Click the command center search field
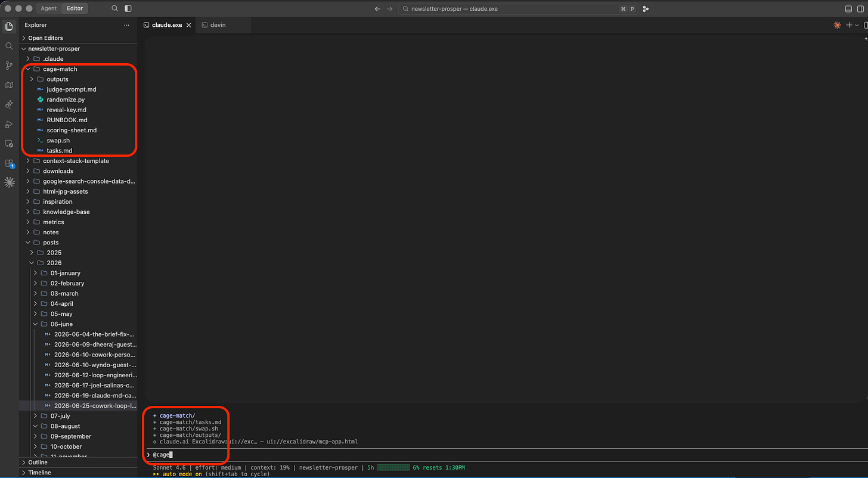The height and width of the screenshot is (478, 868). 517,9
